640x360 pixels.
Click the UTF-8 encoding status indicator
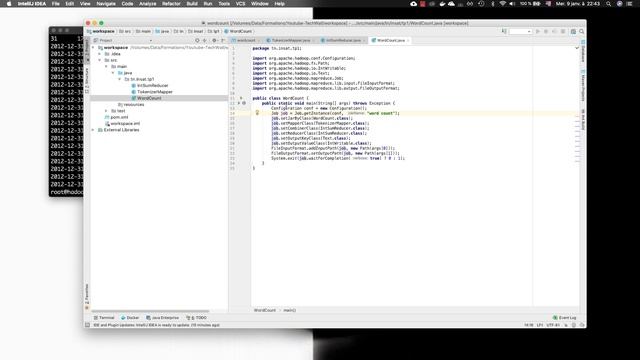pyautogui.click(x=553, y=325)
